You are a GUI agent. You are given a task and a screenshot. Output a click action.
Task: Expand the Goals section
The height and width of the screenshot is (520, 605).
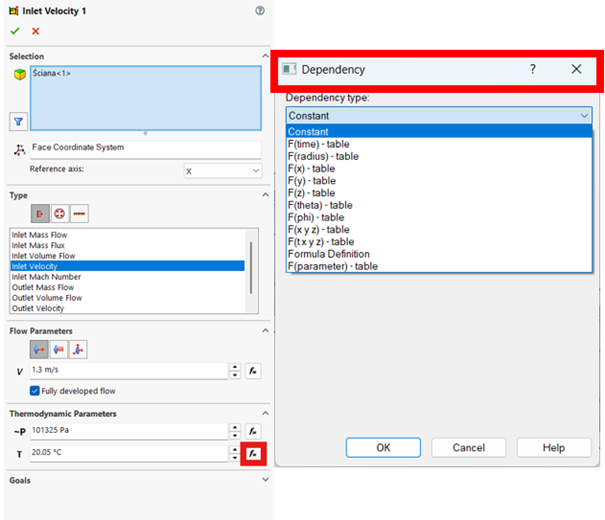coord(263,480)
